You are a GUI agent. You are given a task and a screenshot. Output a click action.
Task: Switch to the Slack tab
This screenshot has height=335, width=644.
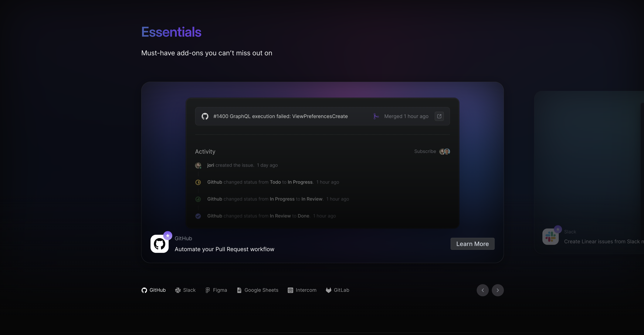[x=185, y=290]
